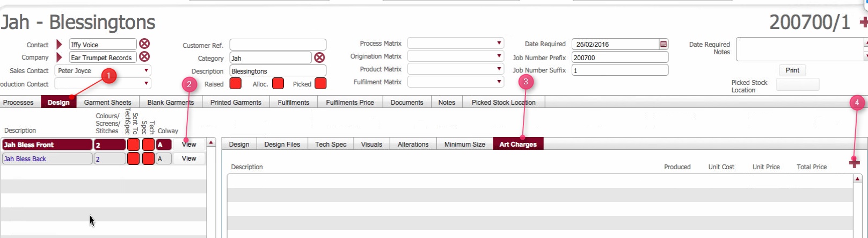Add a new job with the top-right plus
The width and height of the screenshot is (868, 238).
(x=863, y=22)
